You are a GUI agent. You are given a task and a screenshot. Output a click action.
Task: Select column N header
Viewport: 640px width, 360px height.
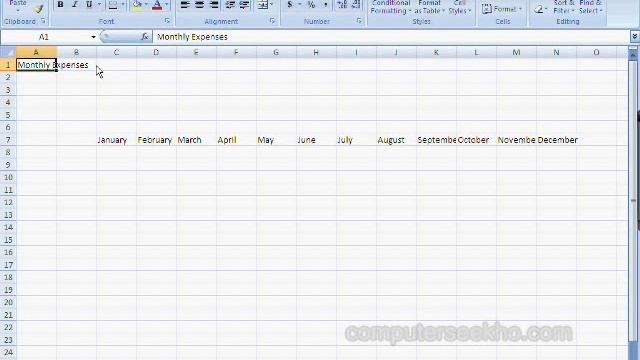[x=556, y=52]
